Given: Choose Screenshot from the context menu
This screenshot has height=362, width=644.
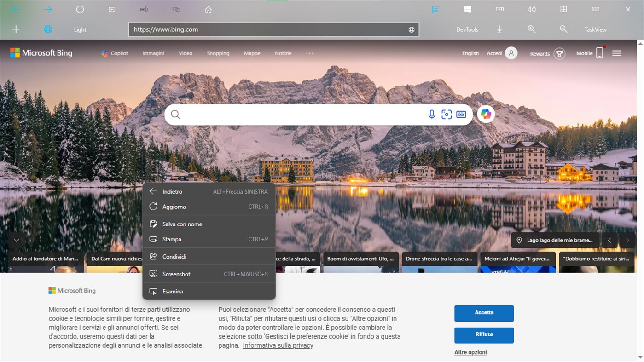Looking at the screenshot, I should [x=209, y=274].
